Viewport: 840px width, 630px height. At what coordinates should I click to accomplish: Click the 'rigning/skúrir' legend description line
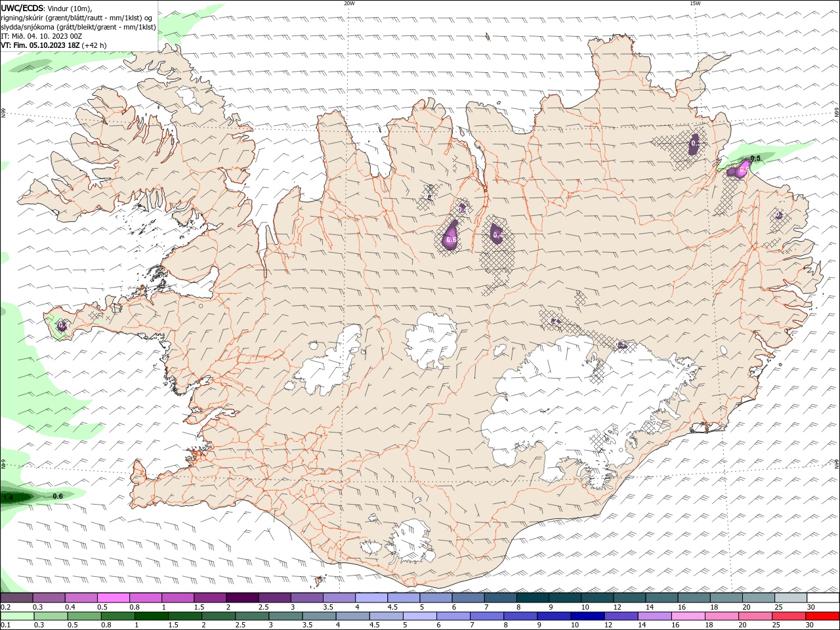point(77,18)
